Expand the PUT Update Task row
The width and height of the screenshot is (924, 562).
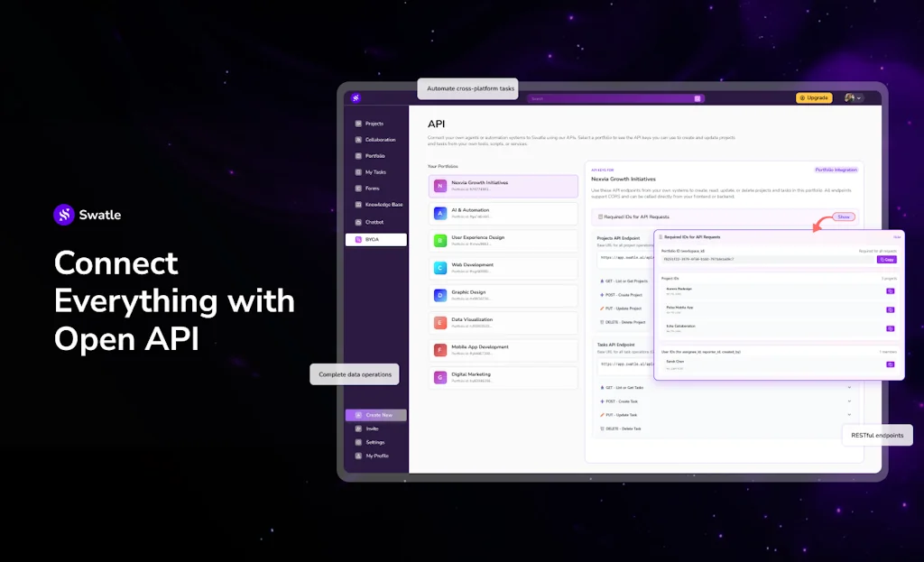(849, 415)
